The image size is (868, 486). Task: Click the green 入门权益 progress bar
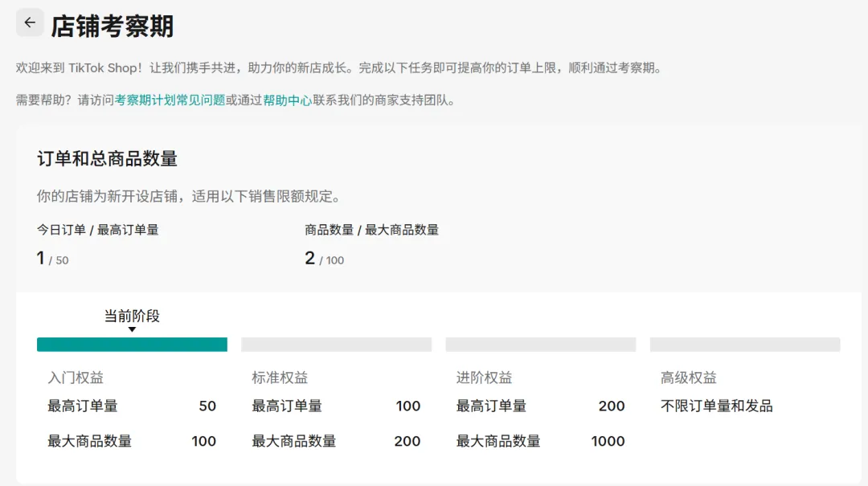pyautogui.click(x=132, y=345)
